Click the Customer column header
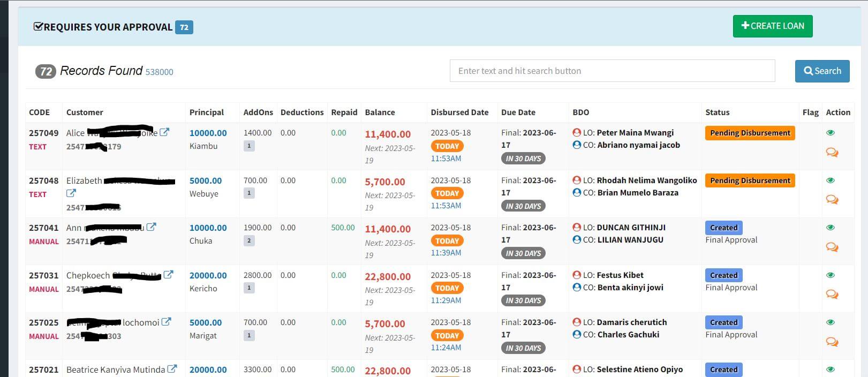 (85, 112)
